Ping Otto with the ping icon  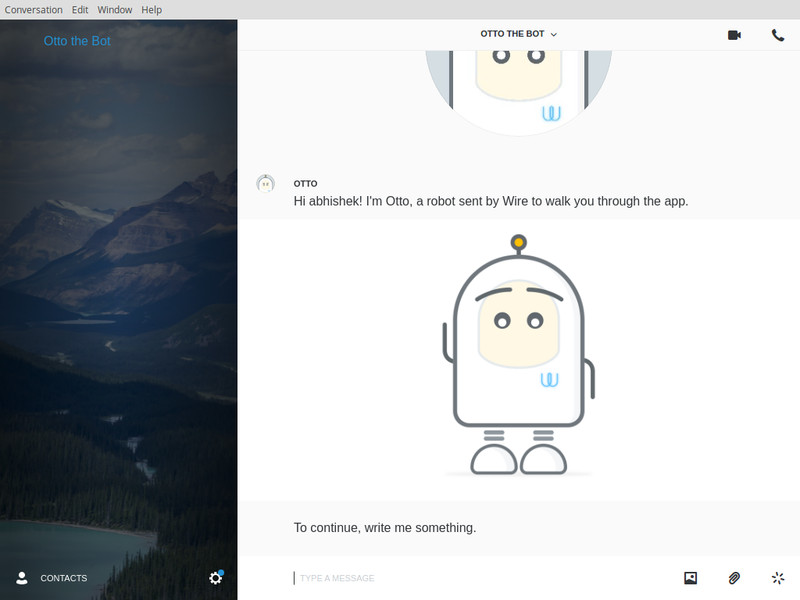pyautogui.click(x=777, y=578)
